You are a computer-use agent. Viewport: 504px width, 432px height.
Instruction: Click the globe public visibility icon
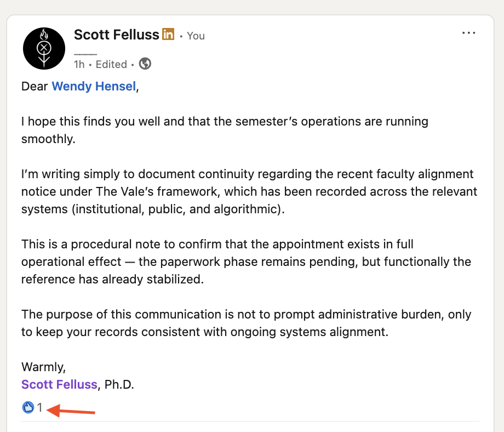(145, 64)
